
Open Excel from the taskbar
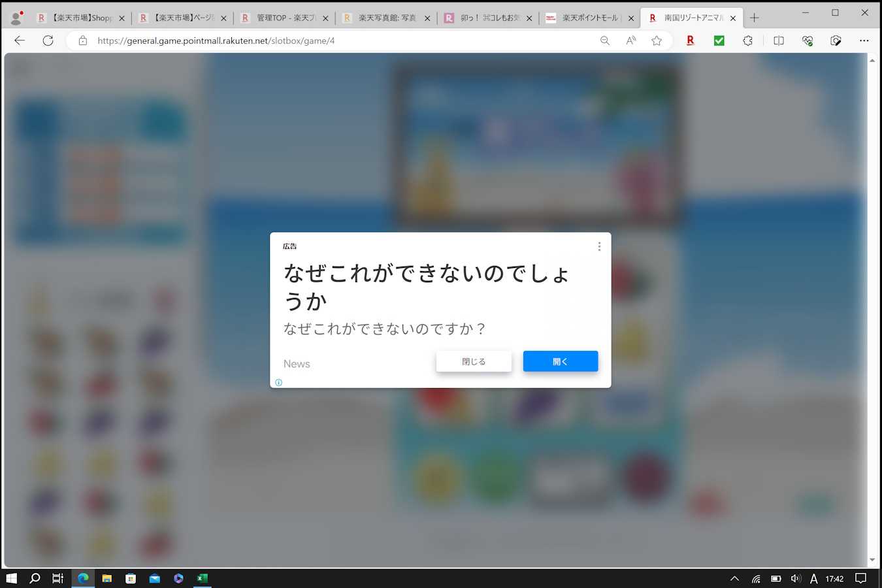tap(203, 578)
